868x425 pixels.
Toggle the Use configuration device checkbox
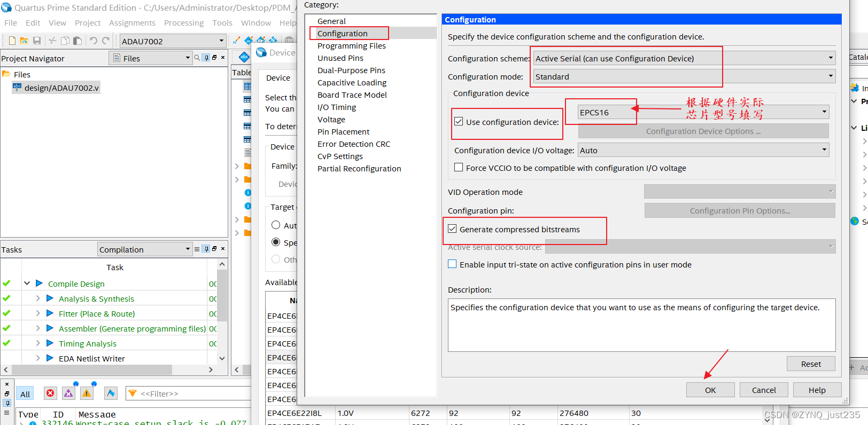[459, 121]
